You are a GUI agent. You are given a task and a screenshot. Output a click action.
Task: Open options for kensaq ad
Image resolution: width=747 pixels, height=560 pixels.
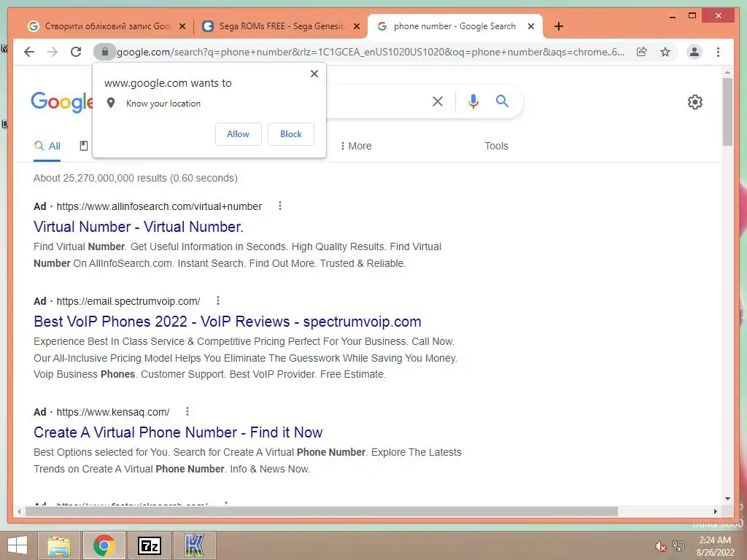(x=187, y=411)
